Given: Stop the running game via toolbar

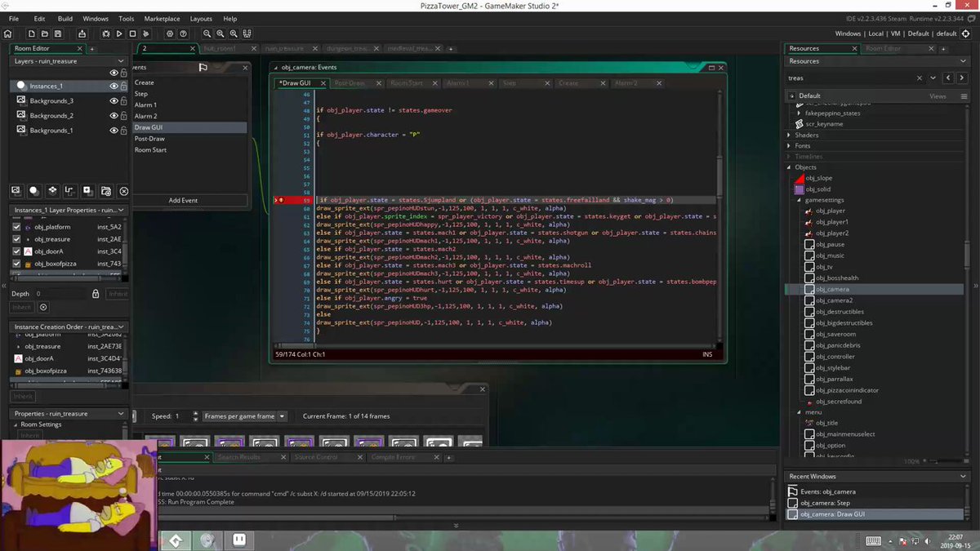Looking at the screenshot, I should tap(132, 33).
